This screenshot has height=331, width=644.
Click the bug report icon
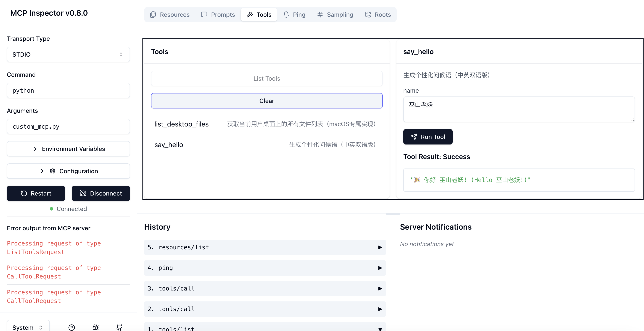click(95, 327)
